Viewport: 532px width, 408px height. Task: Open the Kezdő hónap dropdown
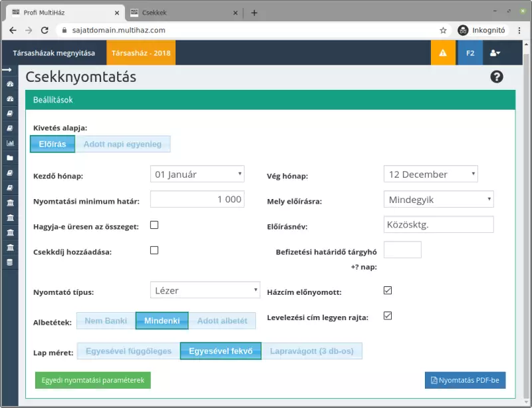[198, 174]
